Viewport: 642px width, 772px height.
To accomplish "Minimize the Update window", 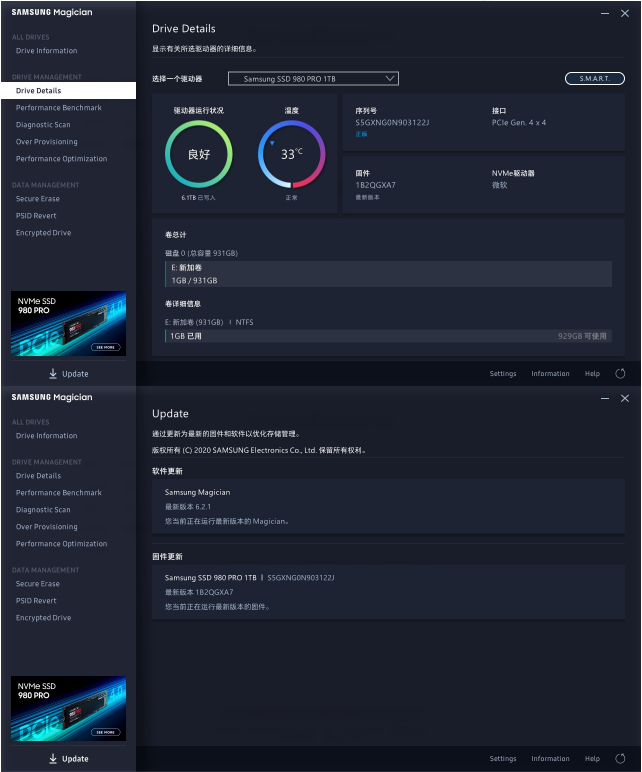I will coord(605,398).
